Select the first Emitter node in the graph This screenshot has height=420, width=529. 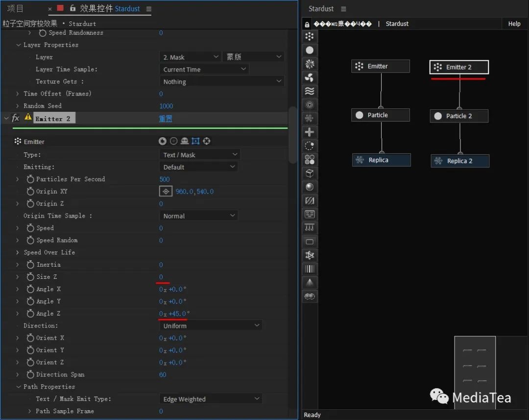tap(381, 66)
